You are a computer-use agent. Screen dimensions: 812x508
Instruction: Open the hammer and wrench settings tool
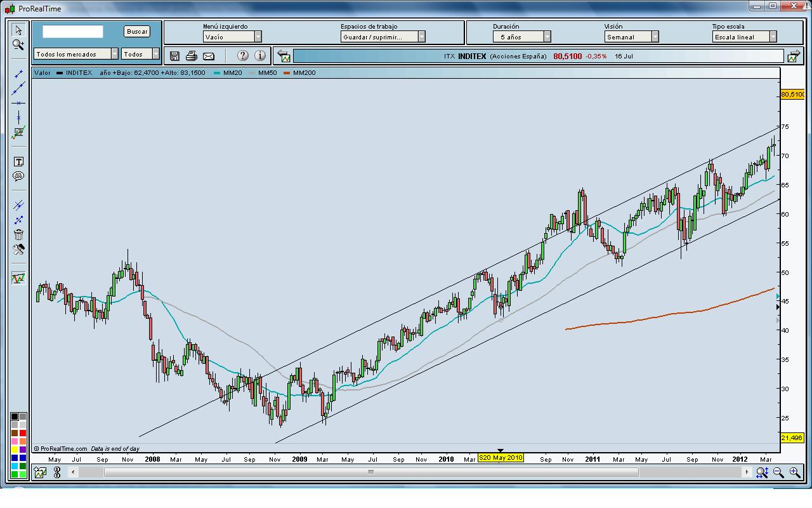pyautogui.click(x=18, y=250)
